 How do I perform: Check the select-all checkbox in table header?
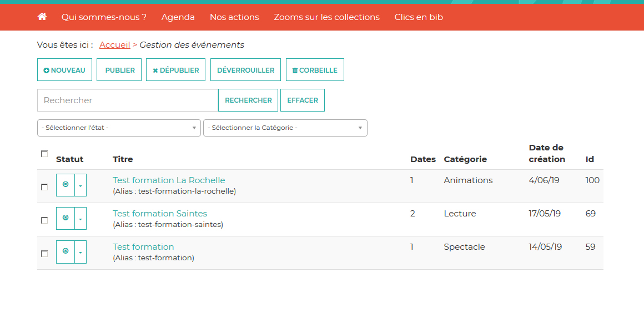click(x=44, y=154)
